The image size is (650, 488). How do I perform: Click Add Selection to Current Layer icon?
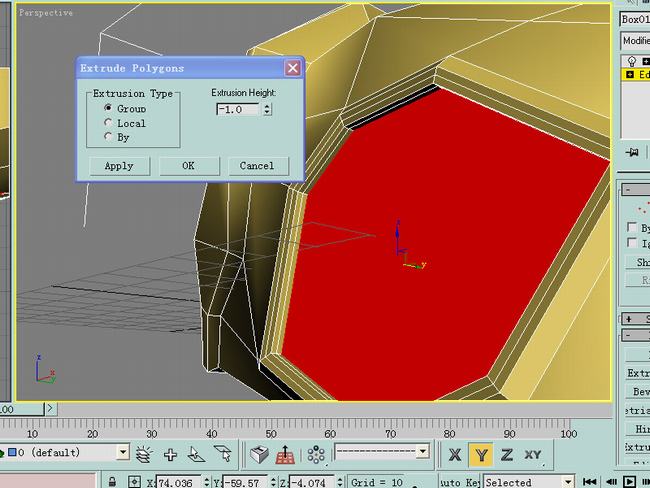tap(196, 454)
